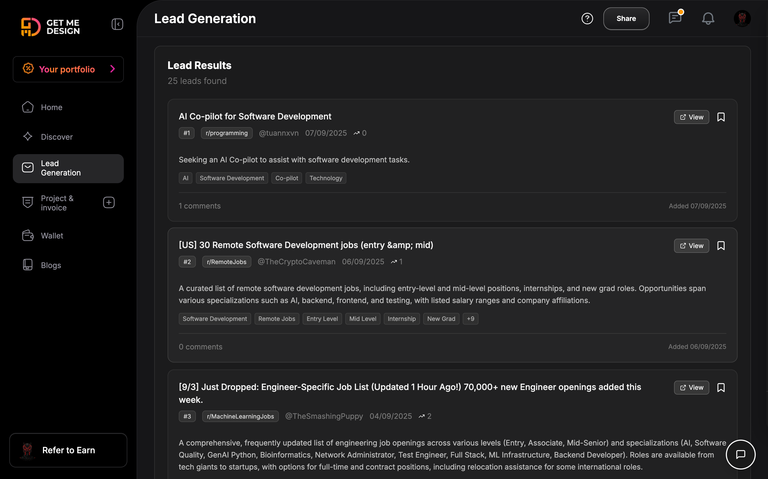This screenshot has width=768, height=479.
Task: View the 30 Remote Software Development jobs lead
Action: (691, 246)
